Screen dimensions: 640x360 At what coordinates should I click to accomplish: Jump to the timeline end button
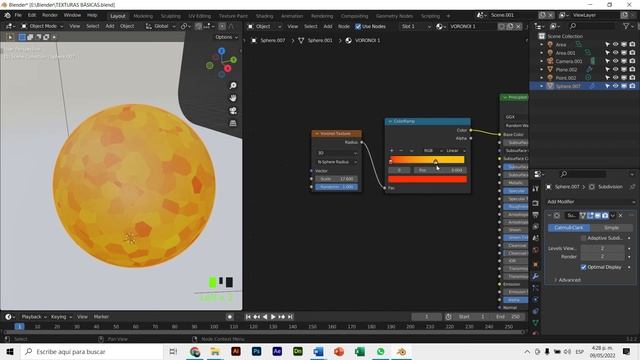(290, 317)
